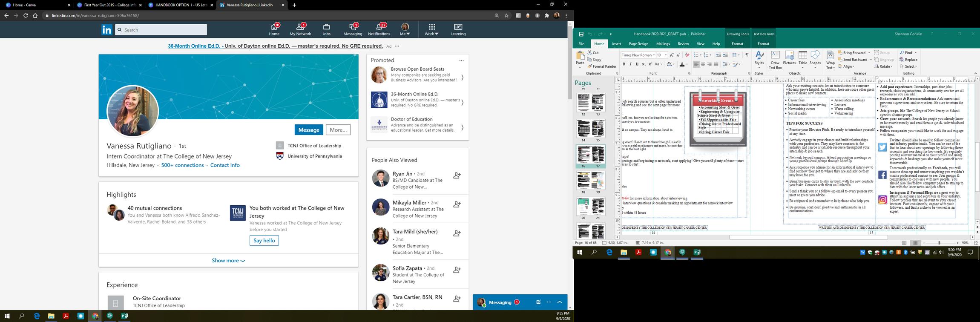The image size is (980, 322).
Task: Expand the Show more highlights section
Action: point(228,261)
